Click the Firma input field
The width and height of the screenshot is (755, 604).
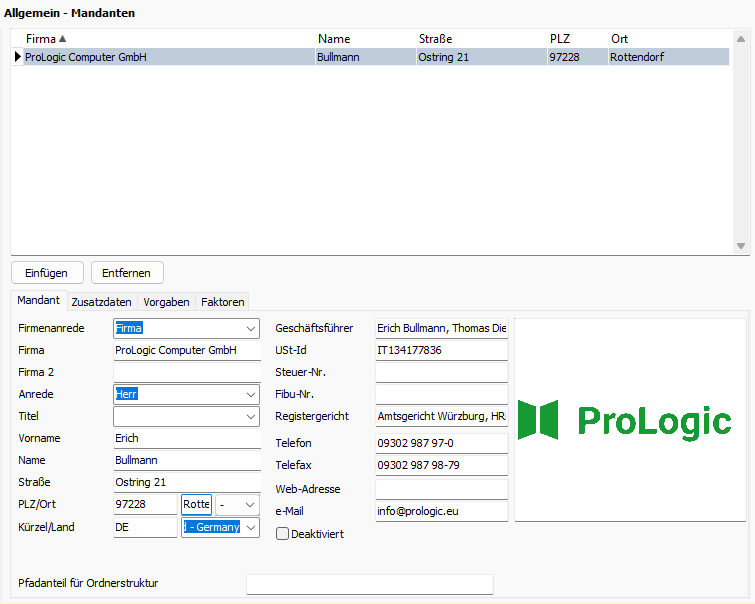187,351
